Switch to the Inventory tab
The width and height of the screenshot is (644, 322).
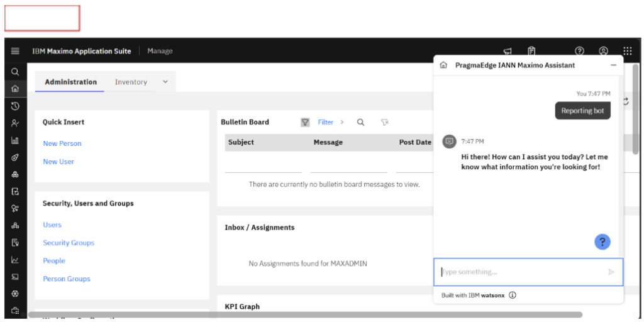[131, 82]
